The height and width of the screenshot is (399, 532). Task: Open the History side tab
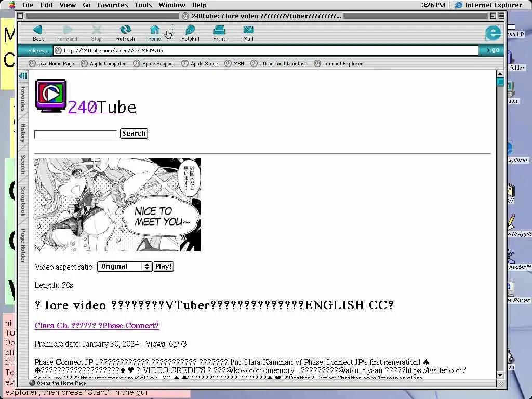coord(23,133)
